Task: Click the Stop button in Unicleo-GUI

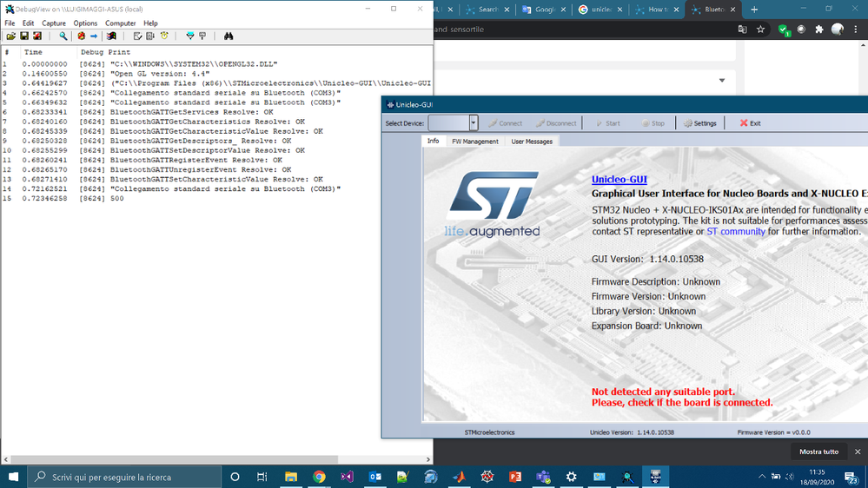Action: (x=653, y=123)
